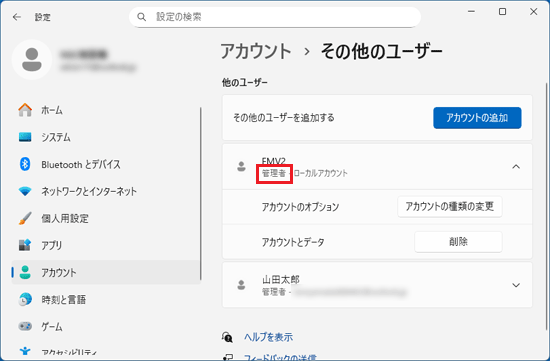
Task: Open the システム settings page
Action: coord(106,137)
